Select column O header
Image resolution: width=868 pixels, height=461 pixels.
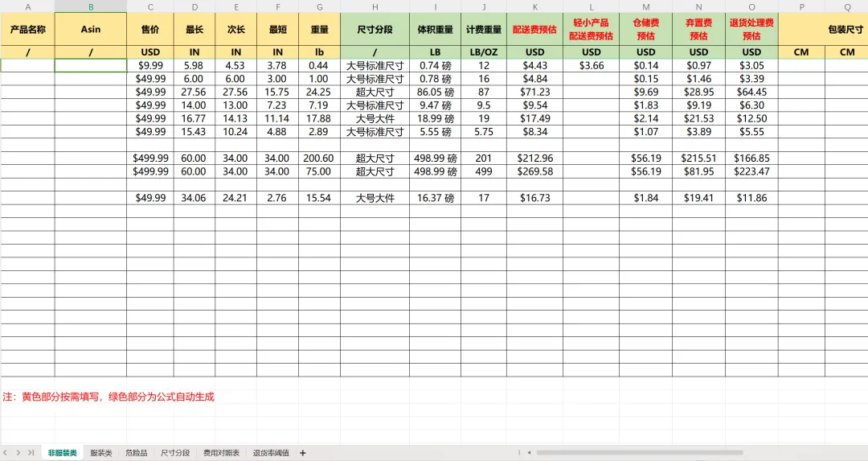(x=751, y=6)
